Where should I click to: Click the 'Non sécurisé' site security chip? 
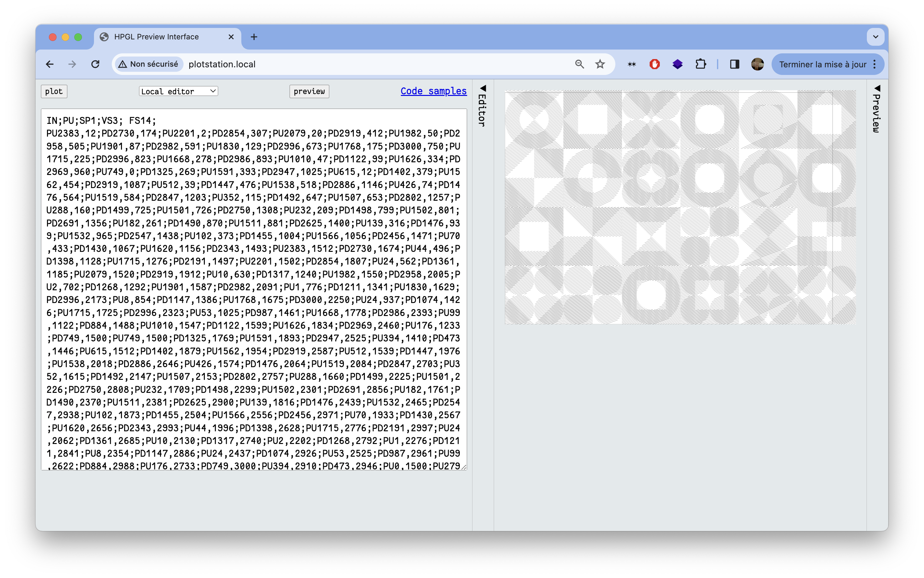pos(149,64)
